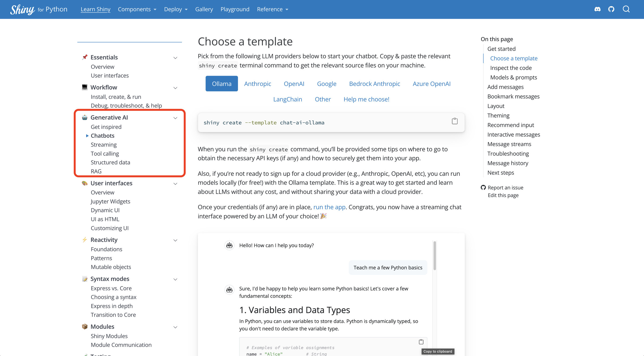Copy the shiny create command with clipboard icon
Image resolution: width=644 pixels, height=356 pixels.
point(455,121)
